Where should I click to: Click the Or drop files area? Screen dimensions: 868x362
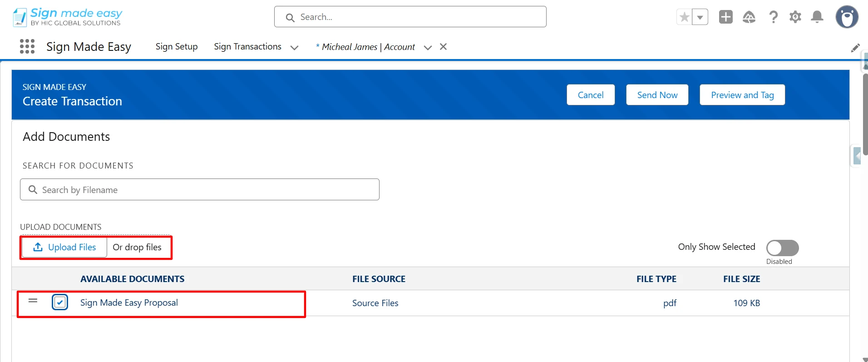pos(137,247)
